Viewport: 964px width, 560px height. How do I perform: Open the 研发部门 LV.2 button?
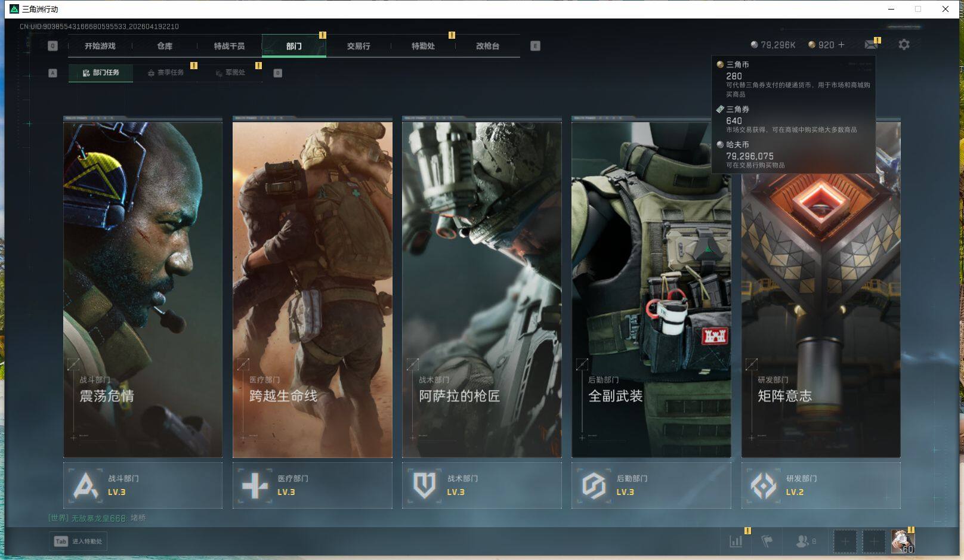click(820, 485)
